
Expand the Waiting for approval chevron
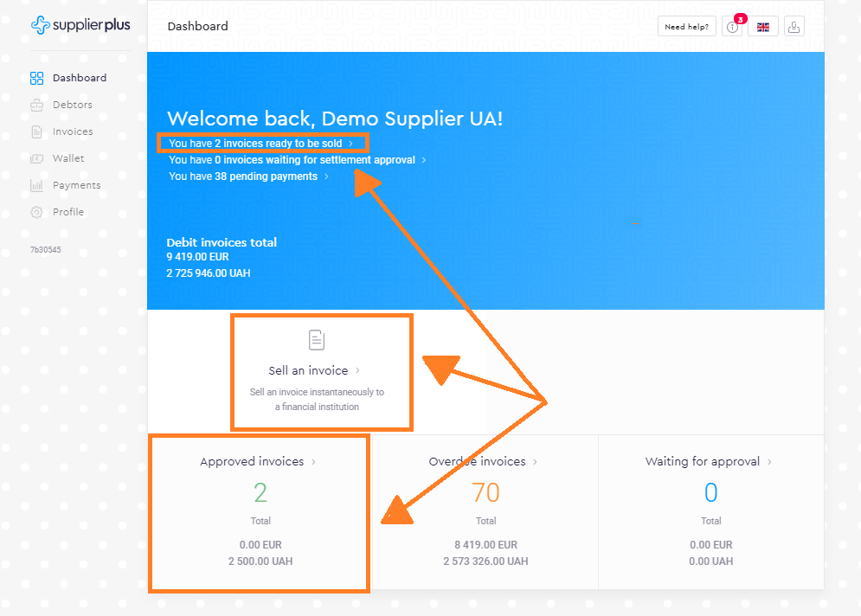(x=769, y=462)
